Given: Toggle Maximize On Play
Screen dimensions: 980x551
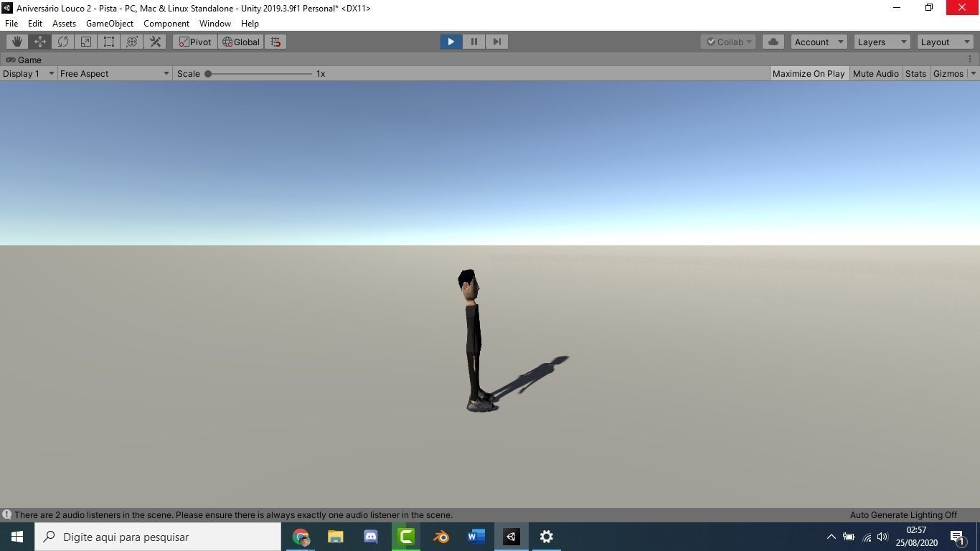Looking at the screenshot, I should [x=809, y=73].
